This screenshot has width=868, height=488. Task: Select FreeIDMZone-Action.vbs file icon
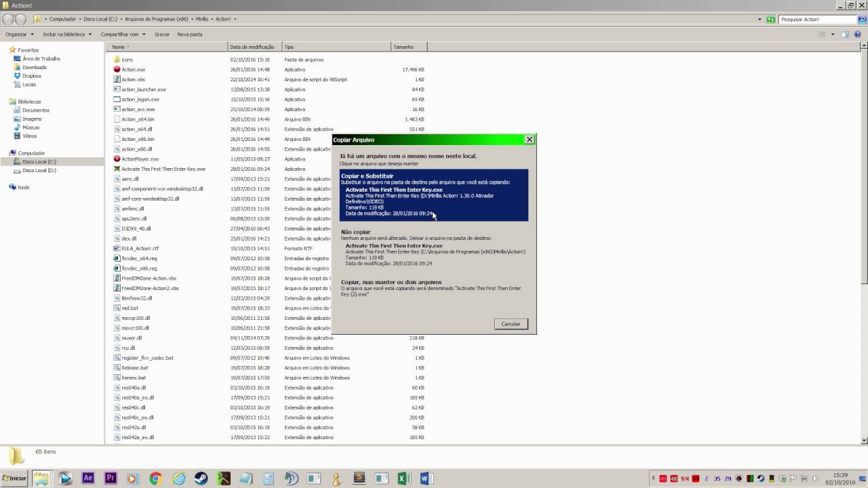[x=117, y=278]
